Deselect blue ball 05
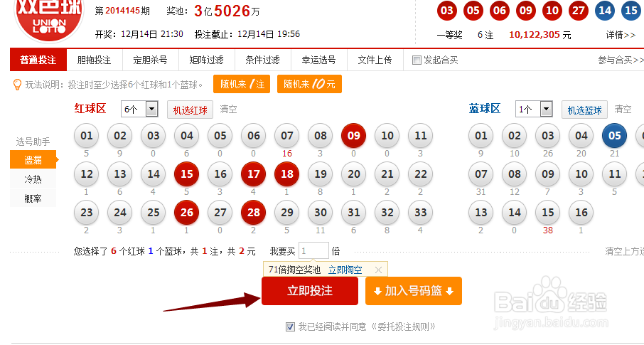 [614, 136]
